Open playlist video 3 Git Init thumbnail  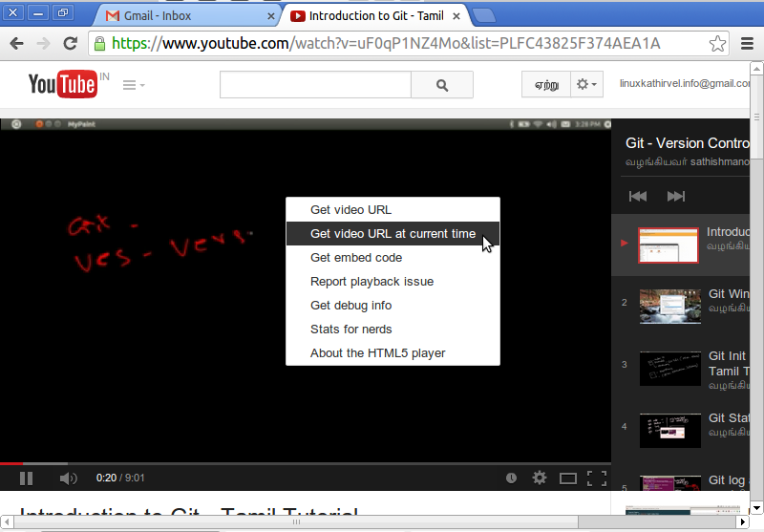670,369
